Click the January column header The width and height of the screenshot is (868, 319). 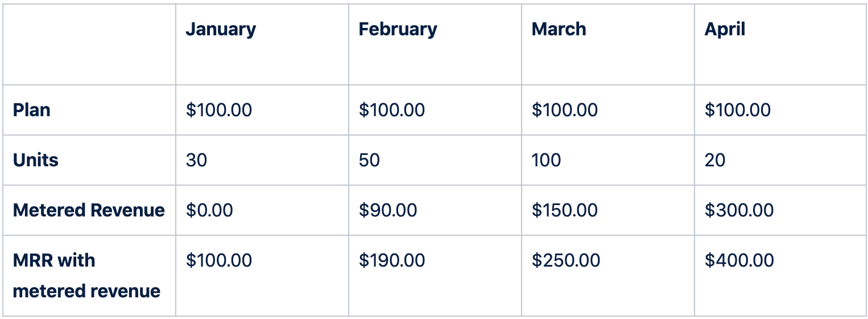pos(221,30)
